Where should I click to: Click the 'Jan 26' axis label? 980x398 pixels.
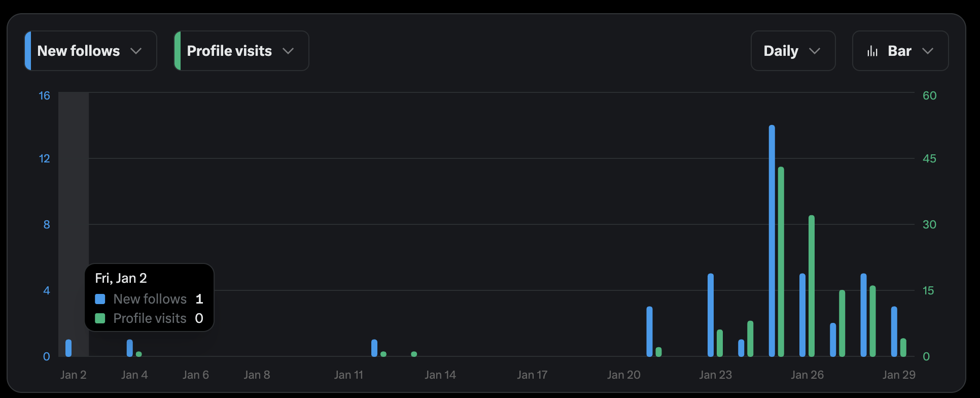[807, 375]
